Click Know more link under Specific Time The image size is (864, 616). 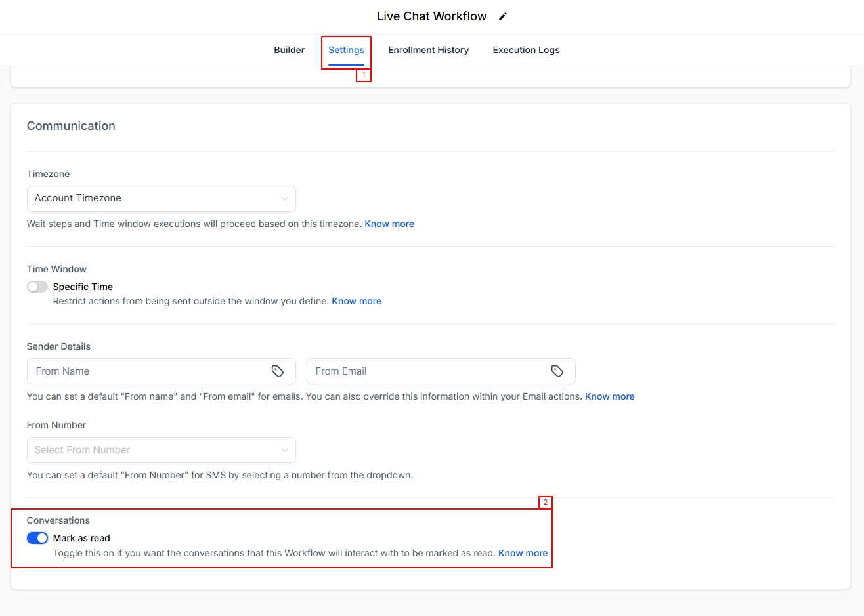point(356,301)
